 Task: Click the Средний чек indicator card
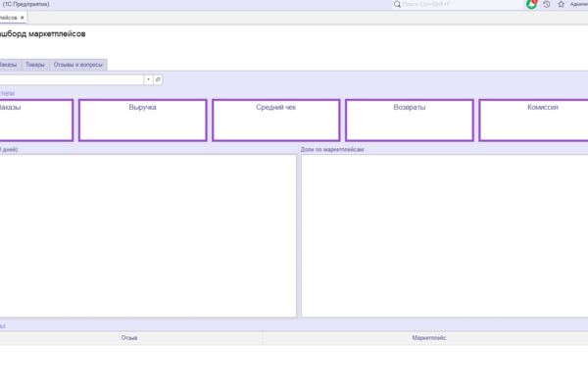pyautogui.click(x=276, y=120)
